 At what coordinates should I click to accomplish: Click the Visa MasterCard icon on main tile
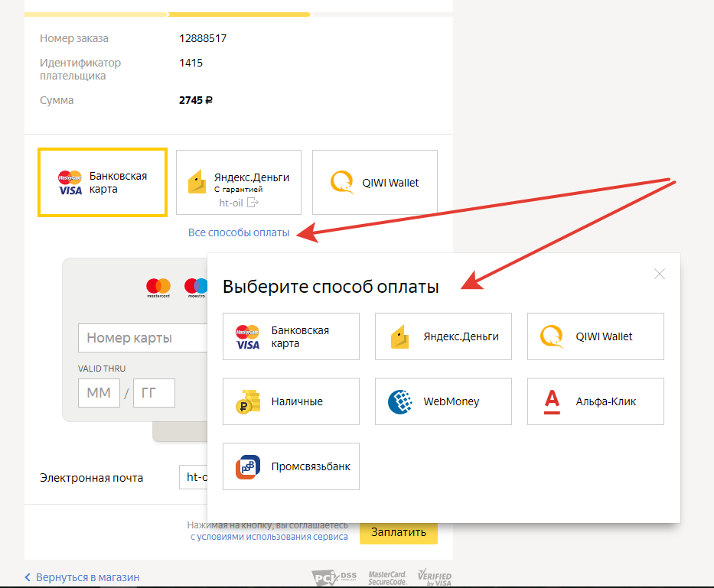pos(70,183)
